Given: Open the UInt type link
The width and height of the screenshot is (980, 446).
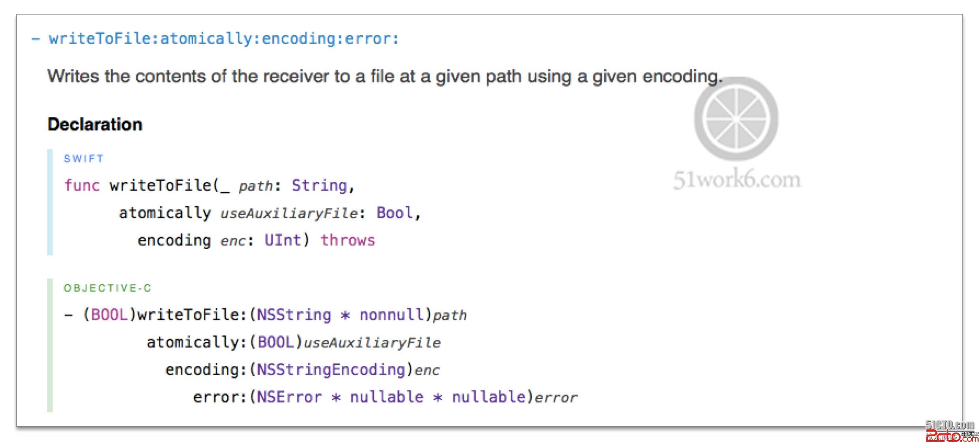Looking at the screenshot, I should click(x=282, y=240).
